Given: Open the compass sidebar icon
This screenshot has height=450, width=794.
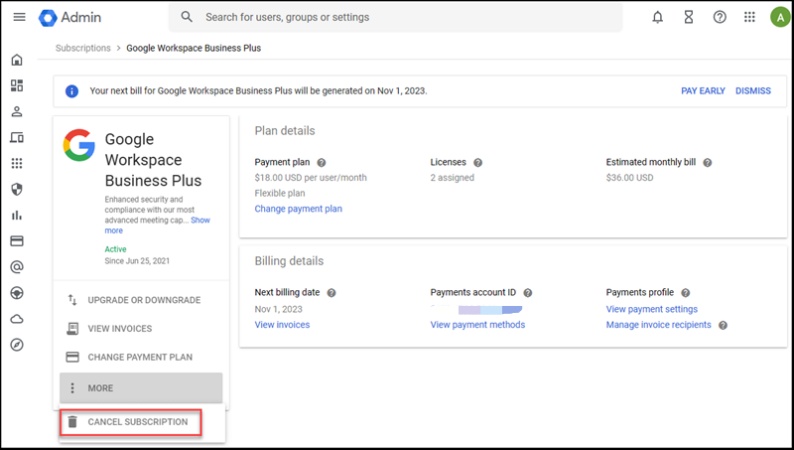Looking at the screenshot, I should click(17, 345).
